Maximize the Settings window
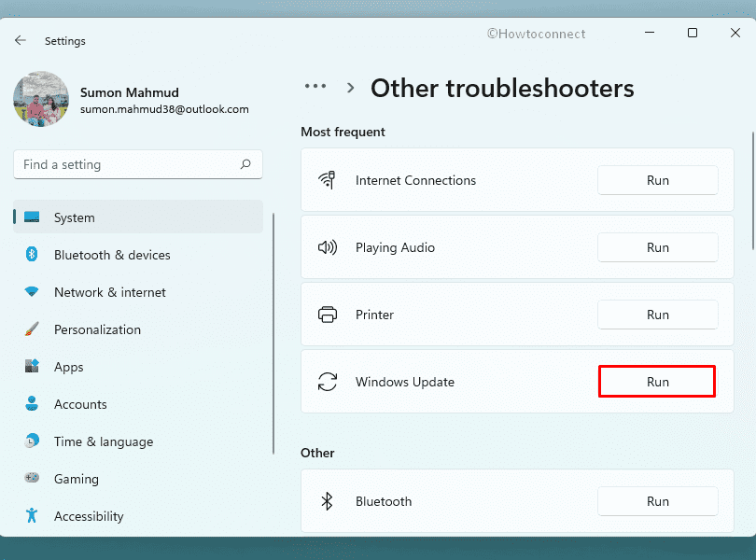The width and height of the screenshot is (756, 560). (x=693, y=33)
